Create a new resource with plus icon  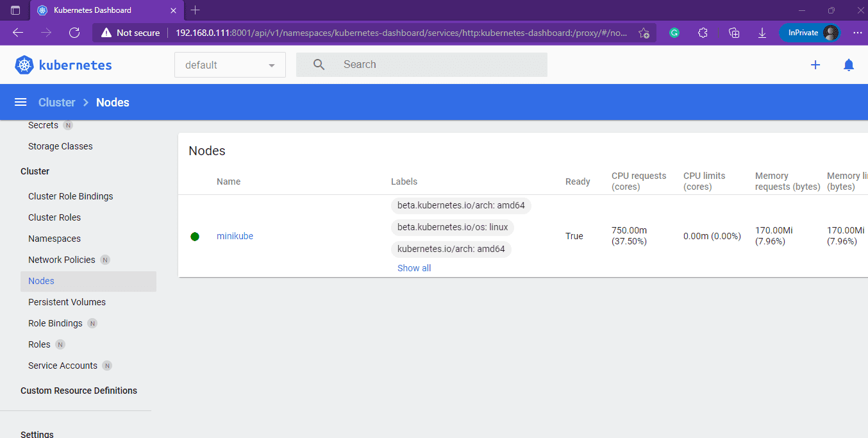815,64
